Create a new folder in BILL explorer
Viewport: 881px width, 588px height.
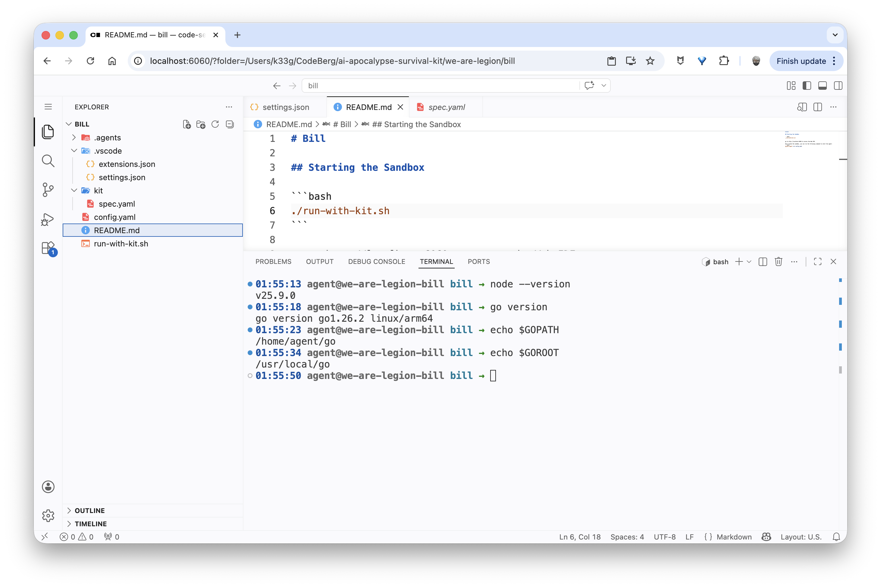pos(201,124)
